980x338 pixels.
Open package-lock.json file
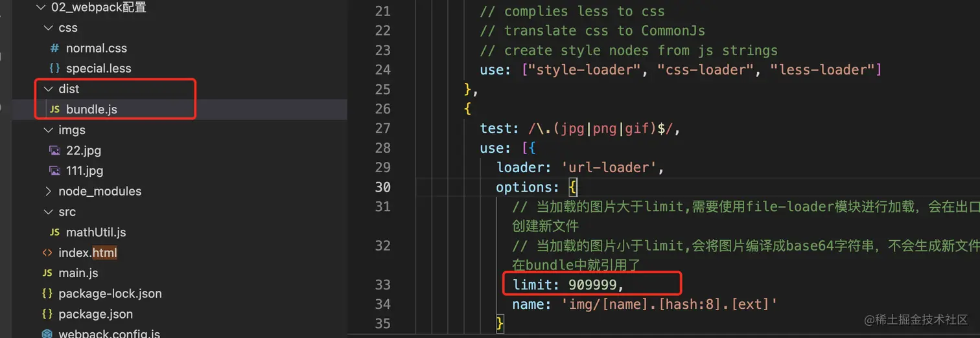(x=110, y=293)
